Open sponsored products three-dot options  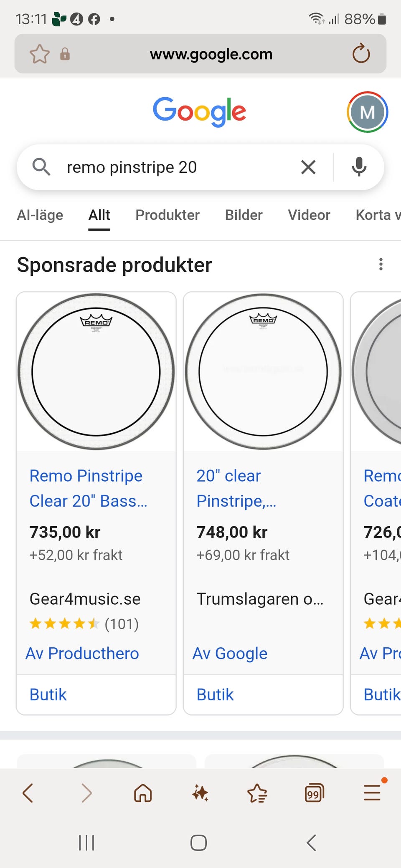tap(381, 264)
